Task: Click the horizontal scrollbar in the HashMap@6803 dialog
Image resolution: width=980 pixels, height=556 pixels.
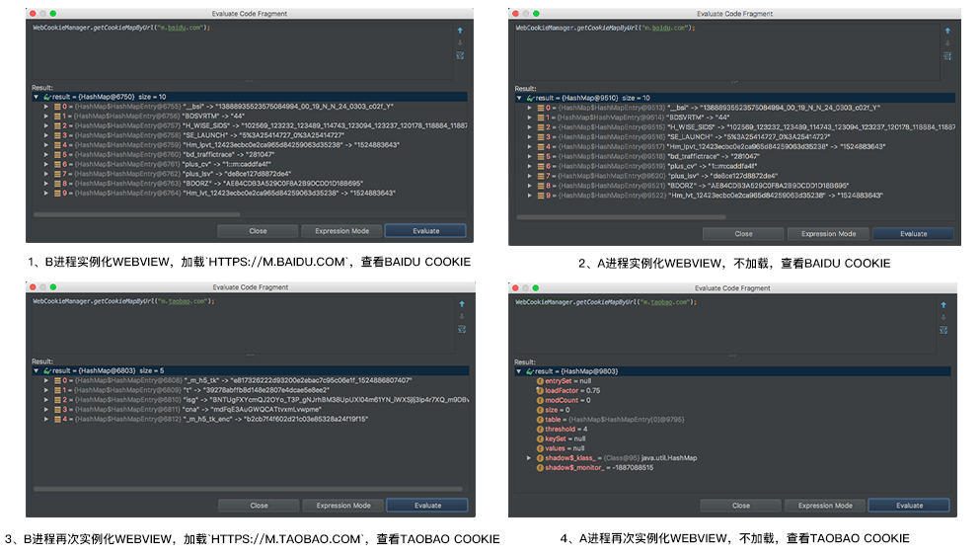Action: pos(248,489)
